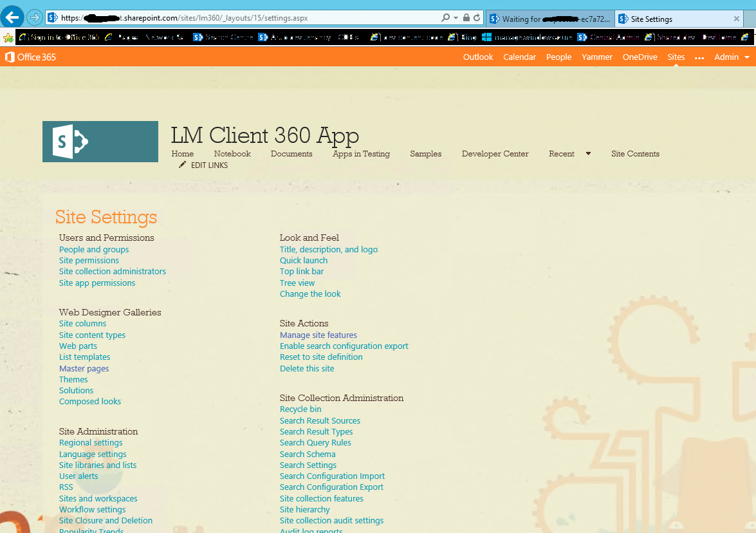Click the add-to-favorites star icon
Image resolution: width=756 pixels, height=533 pixels.
click(x=8, y=37)
